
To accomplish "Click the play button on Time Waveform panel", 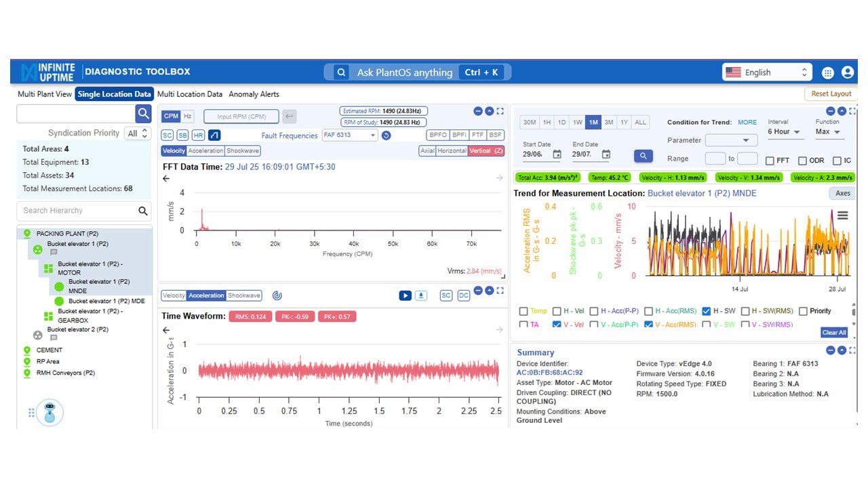I will click(405, 295).
